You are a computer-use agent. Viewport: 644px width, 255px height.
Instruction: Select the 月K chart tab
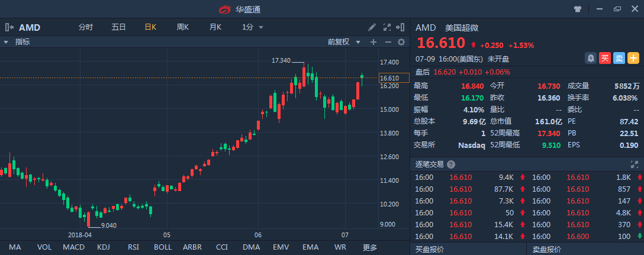(215, 27)
